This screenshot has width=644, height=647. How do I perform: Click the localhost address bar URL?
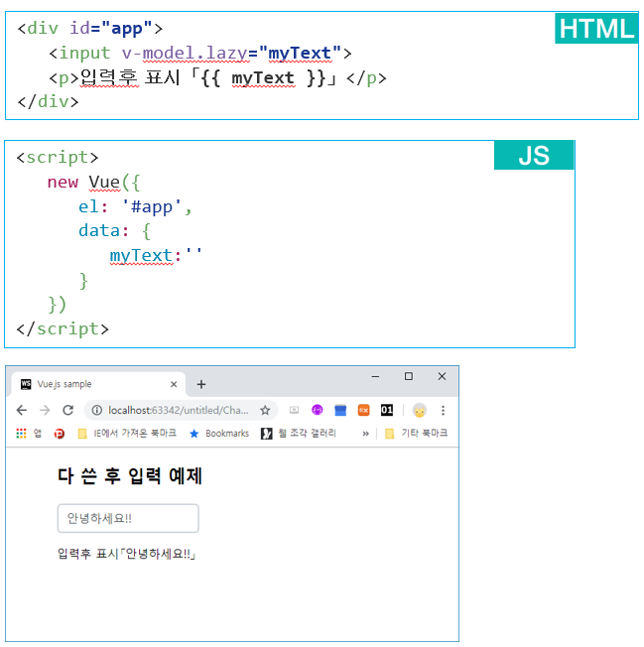(179, 410)
